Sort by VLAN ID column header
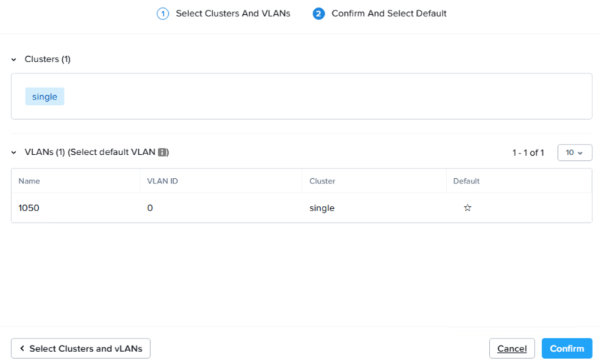Image resolution: width=600 pixels, height=364 pixels. tap(162, 181)
